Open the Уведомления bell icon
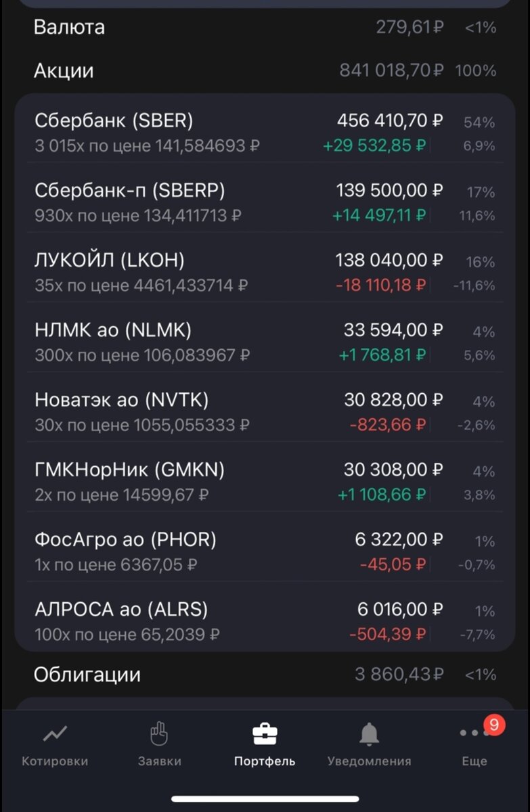The image size is (530, 812). tap(369, 734)
